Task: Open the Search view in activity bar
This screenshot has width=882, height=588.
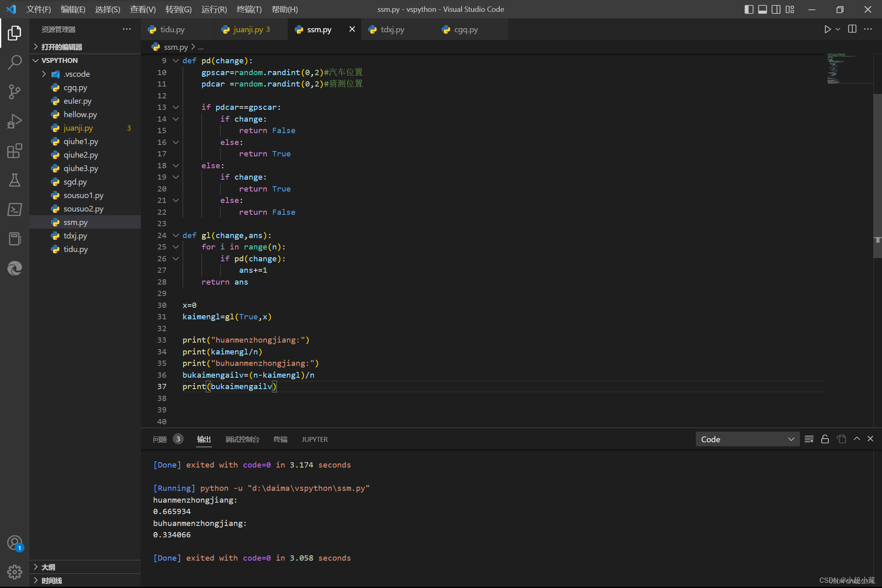Action: tap(15, 62)
